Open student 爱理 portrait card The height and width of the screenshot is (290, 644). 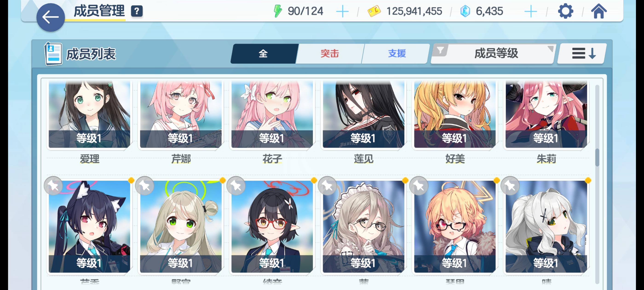89,114
